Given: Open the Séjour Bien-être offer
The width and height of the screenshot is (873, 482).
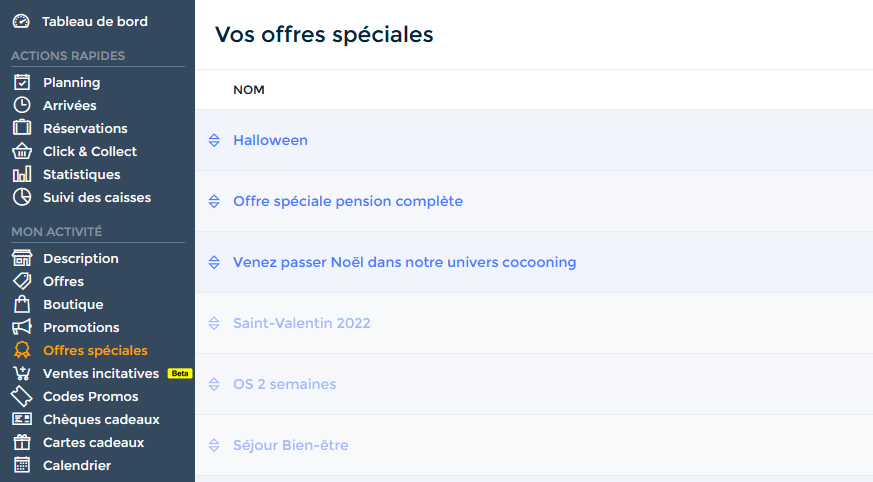Looking at the screenshot, I should click(290, 445).
